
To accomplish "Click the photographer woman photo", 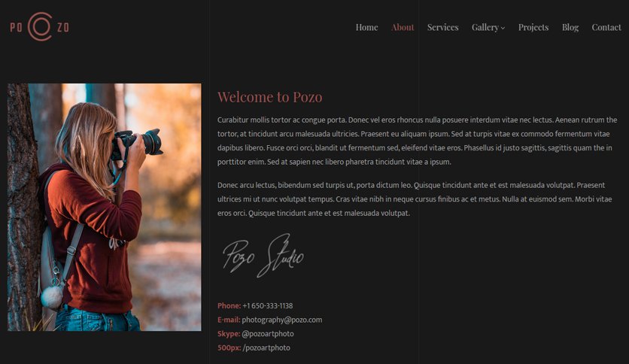I will coord(105,207).
